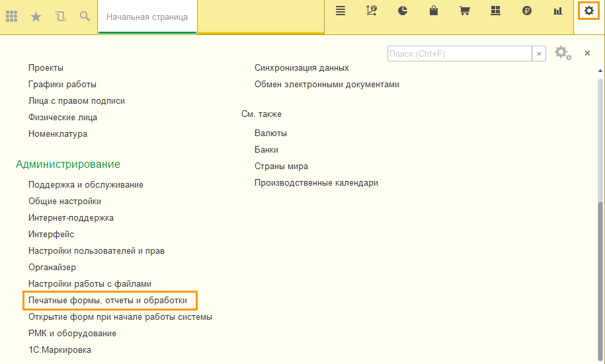Open Банки link
The height and width of the screenshot is (364, 605).
coord(266,150)
